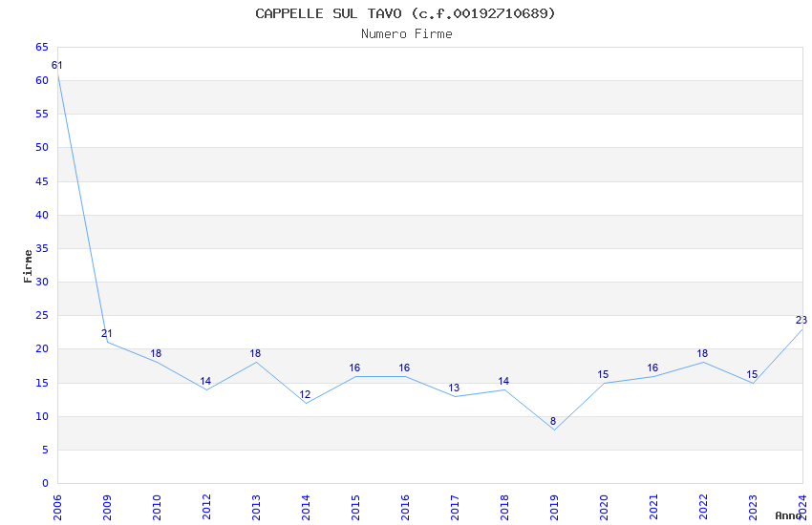
Task: Select the data label 12 for 2014
Action: [x=305, y=394]
